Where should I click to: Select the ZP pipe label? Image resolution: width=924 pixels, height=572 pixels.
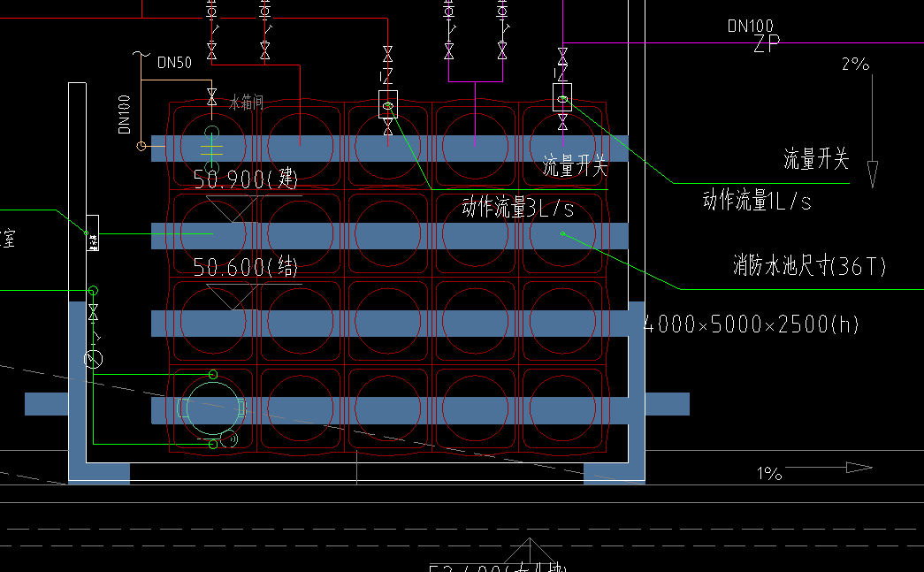pyautogui.click(x=767, y=43)
